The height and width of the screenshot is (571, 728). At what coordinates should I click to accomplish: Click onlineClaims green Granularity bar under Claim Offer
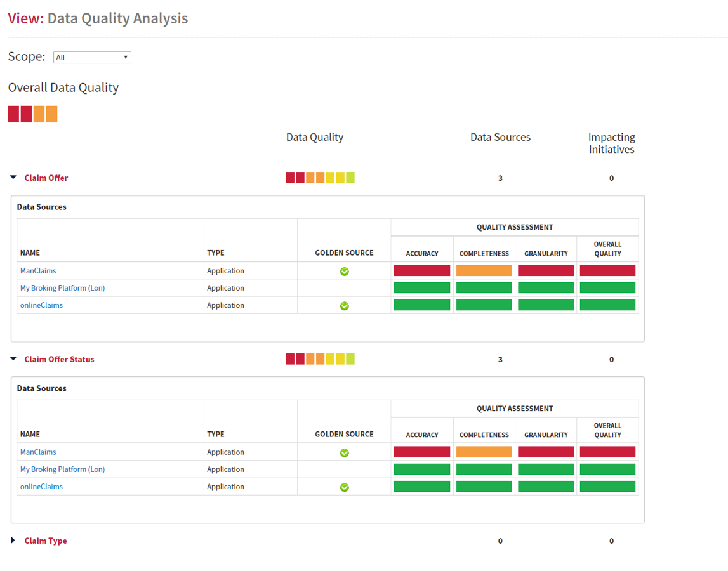546,305
